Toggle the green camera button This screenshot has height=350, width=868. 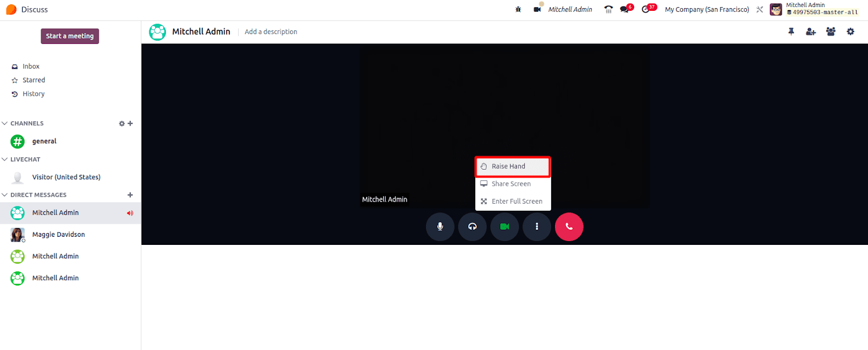[505, 226]
